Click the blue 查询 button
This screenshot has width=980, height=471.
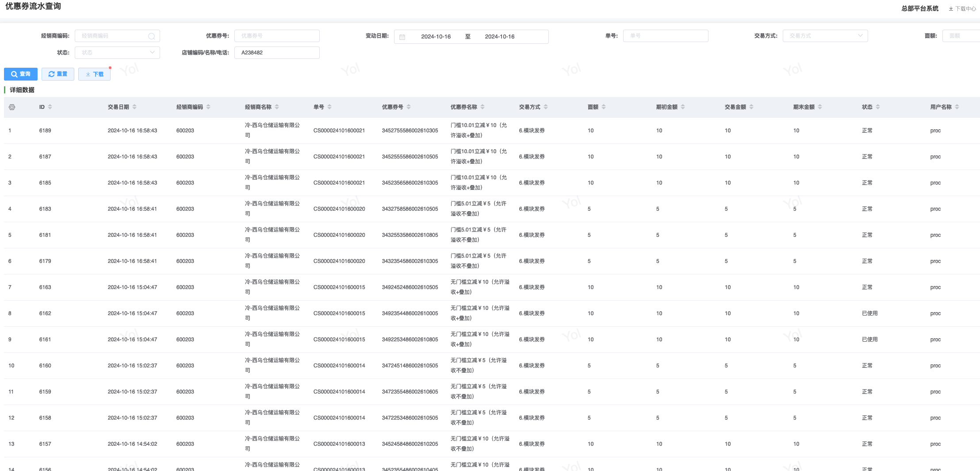pos(21,74)
